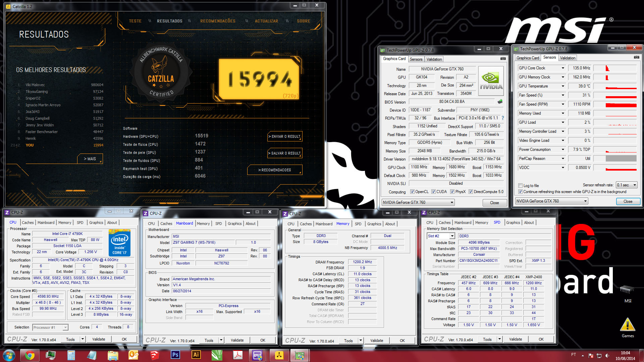Toggle the DirectCompute 5.0 checkbox

pos(471,192)
